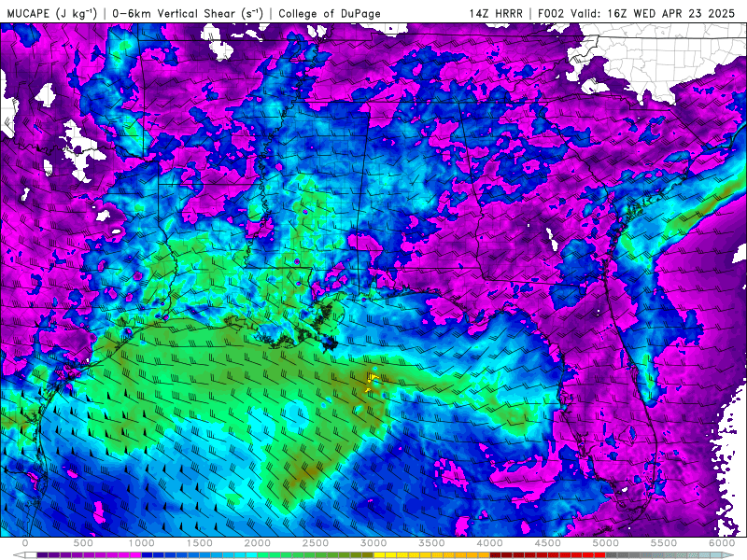The image size is (747, 560).
Task: Click the "0-6km Vertical Shear (s⁻¹)" label
Action: point(188,13)
